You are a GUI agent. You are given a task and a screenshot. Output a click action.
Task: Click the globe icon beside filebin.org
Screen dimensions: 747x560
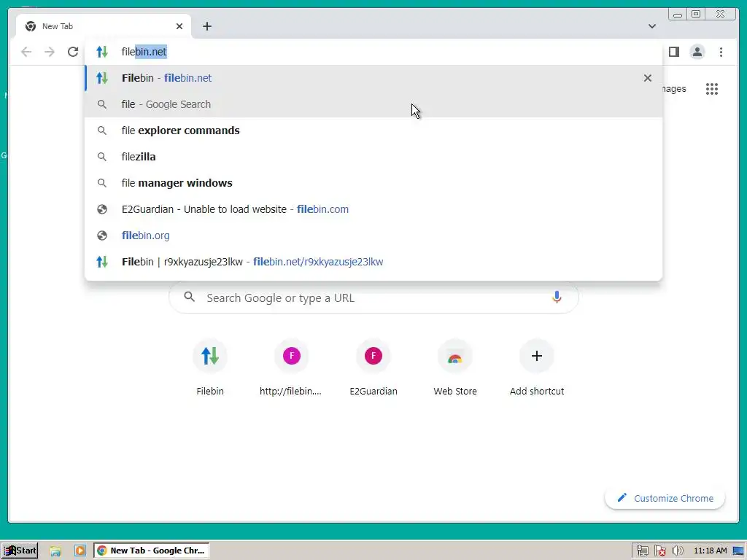[102, 236]
